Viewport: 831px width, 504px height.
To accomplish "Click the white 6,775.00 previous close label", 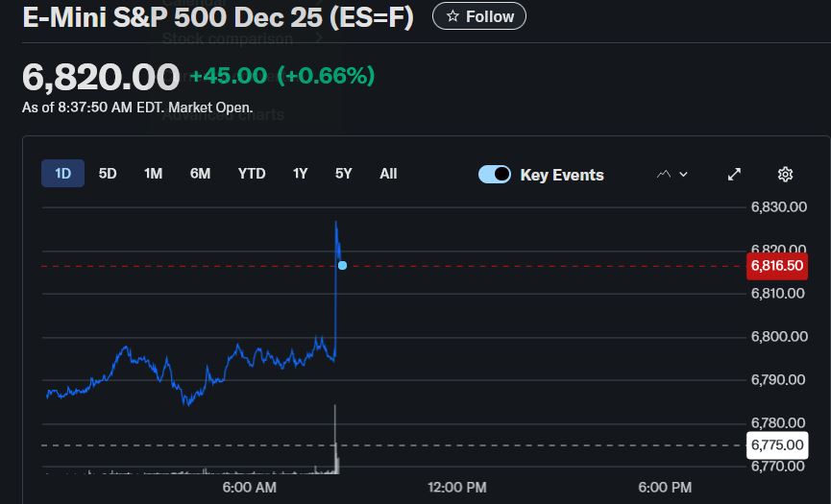I will [777, 445].
